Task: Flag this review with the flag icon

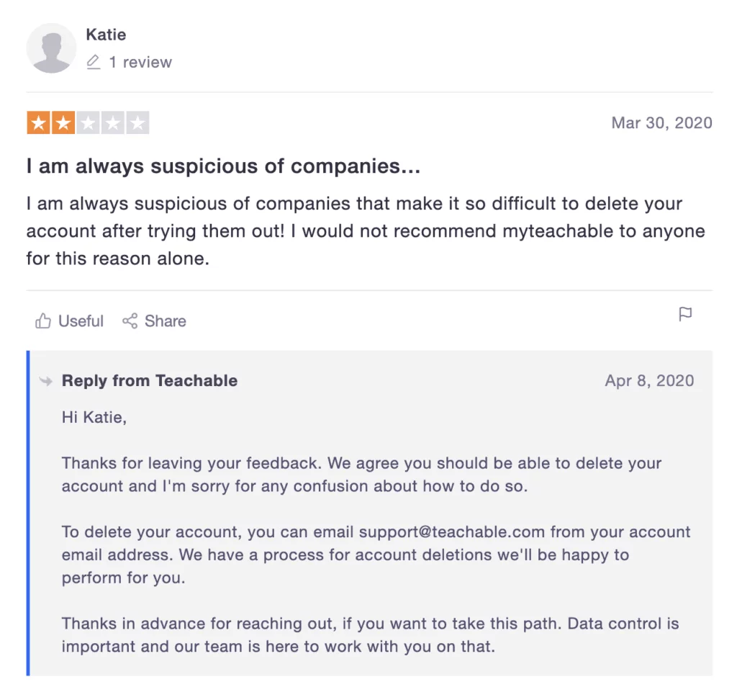Action: (x=685, y=314)
